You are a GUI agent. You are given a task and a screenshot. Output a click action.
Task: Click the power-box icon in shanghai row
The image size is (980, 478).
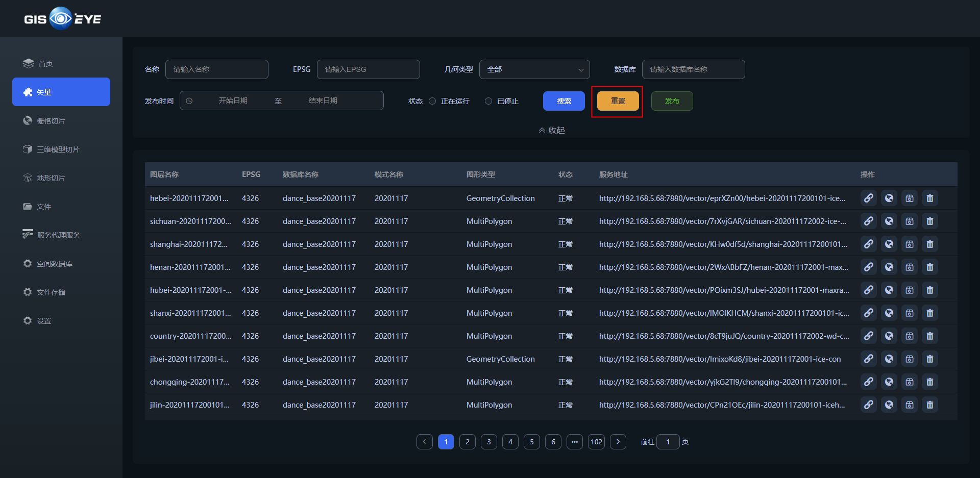909,244
